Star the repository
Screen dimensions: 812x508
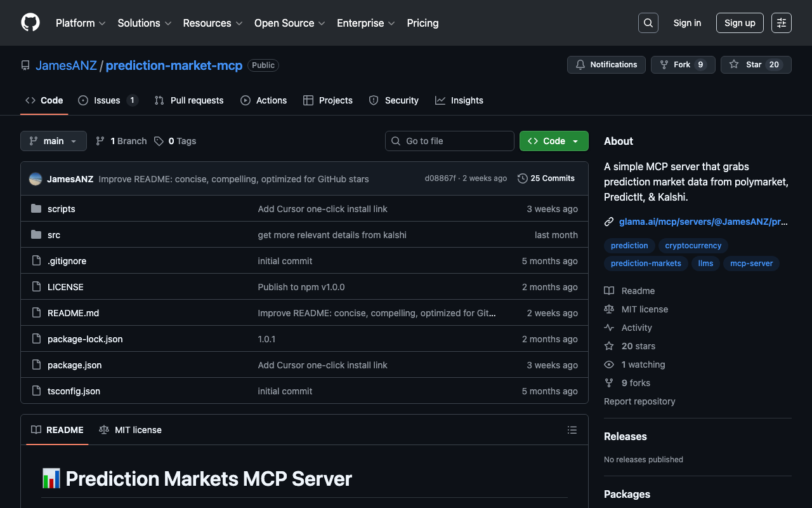click(x=755, y=65)
